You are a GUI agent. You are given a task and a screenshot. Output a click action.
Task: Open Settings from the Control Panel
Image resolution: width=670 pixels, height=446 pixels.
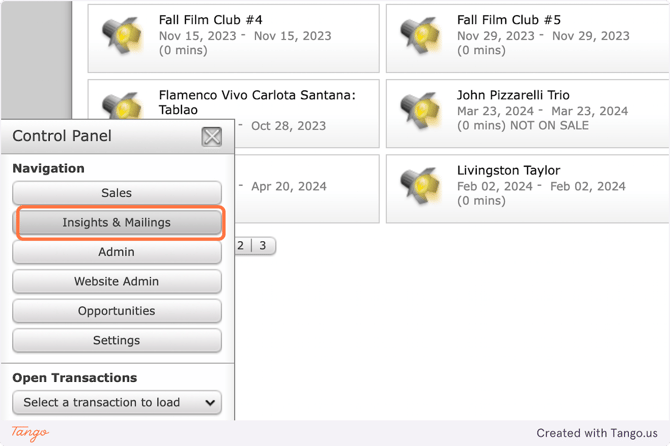tap(117, 340)
